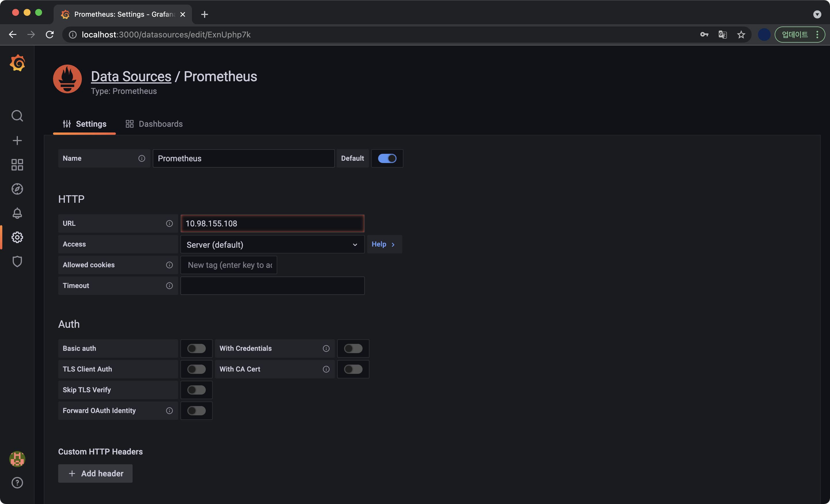Open Server Admin shield icon

pos(17,262)
